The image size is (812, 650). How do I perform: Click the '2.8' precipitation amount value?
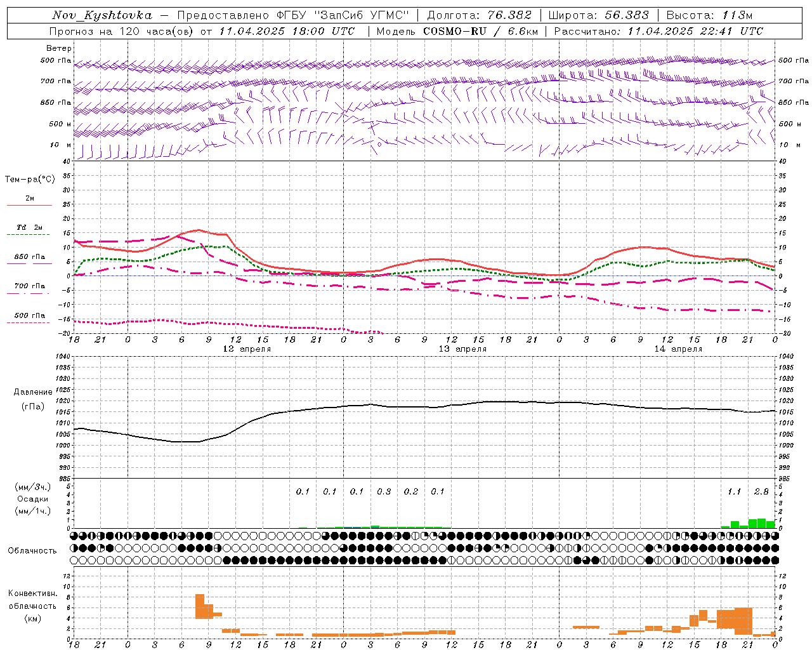click(x=761, y=491)
